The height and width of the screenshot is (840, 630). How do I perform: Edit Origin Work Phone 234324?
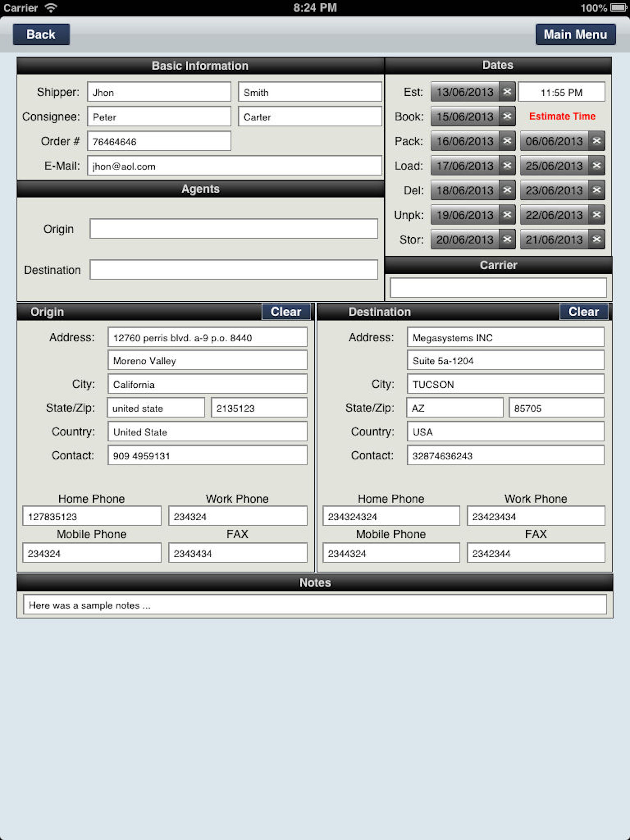click(x=238, y=516)
